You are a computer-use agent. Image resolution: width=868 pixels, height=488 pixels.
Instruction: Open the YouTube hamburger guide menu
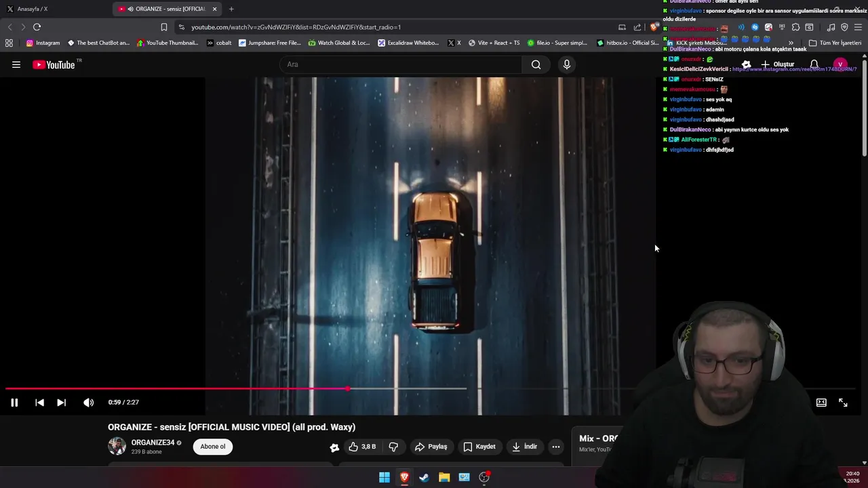coord(16,64)
